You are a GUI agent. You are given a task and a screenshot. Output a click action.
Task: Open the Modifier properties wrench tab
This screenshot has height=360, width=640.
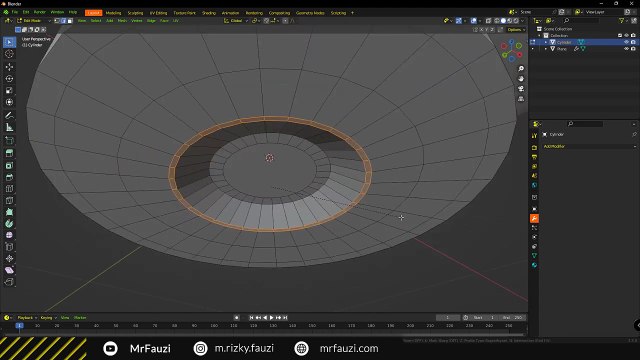point(534,218)
